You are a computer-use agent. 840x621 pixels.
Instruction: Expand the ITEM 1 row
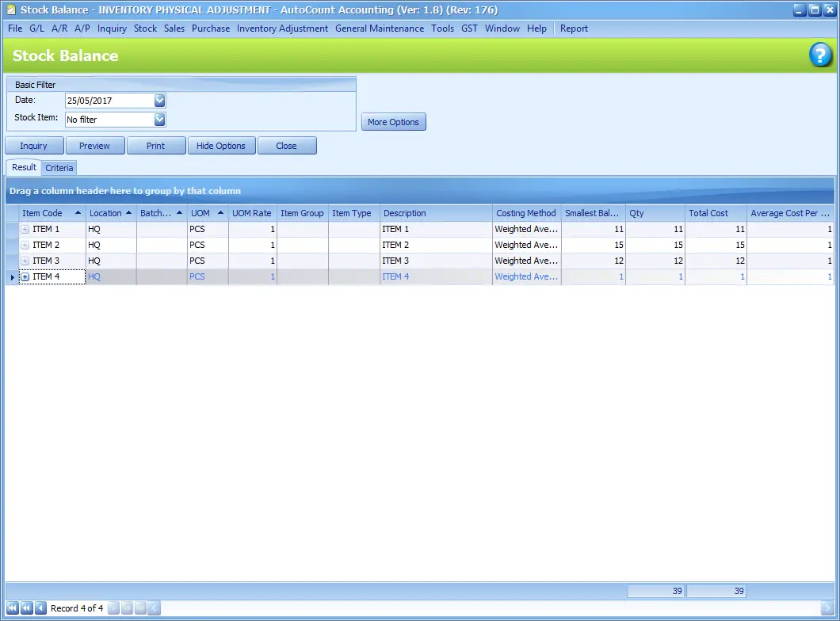click(25, 229)
